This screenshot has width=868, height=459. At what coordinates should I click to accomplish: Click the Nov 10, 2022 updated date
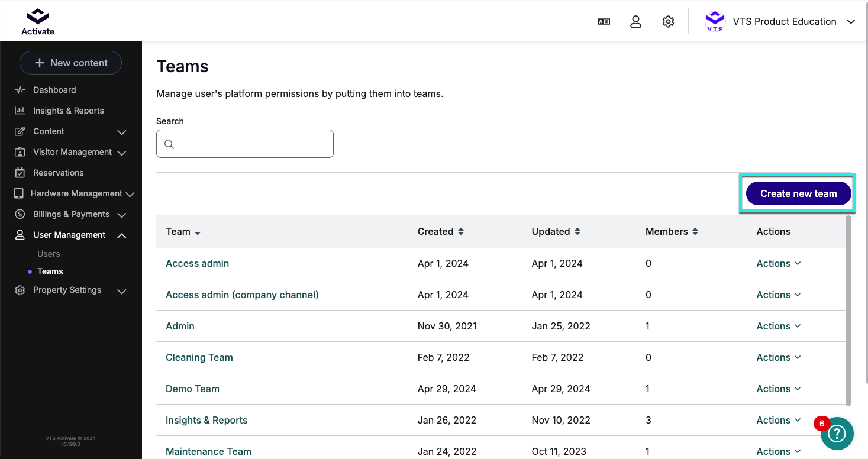click(x=561, y=420)
